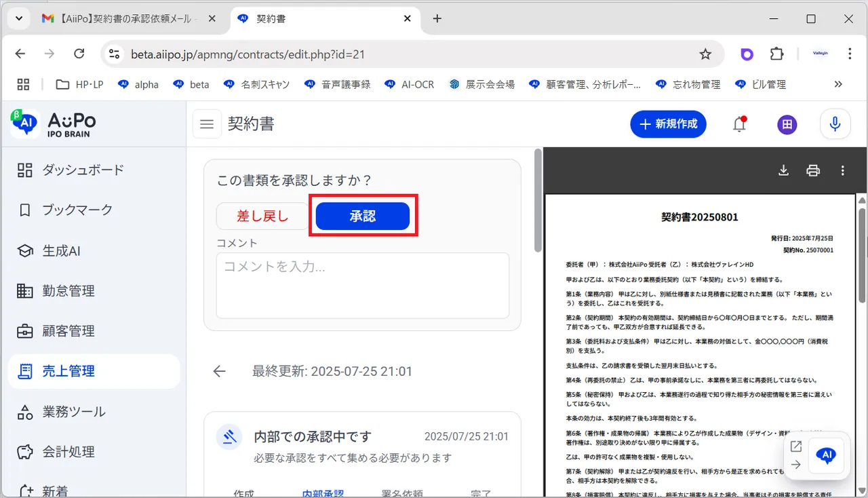
Task: Click the 契約書20250801 document title
Action: 700,217
